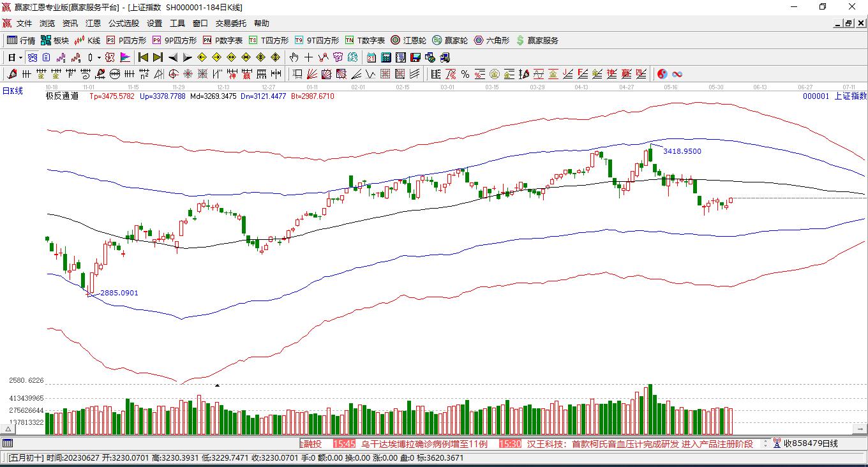Jump to first bar with skip-start icon
868x467 pixels.
coord(143,57)
